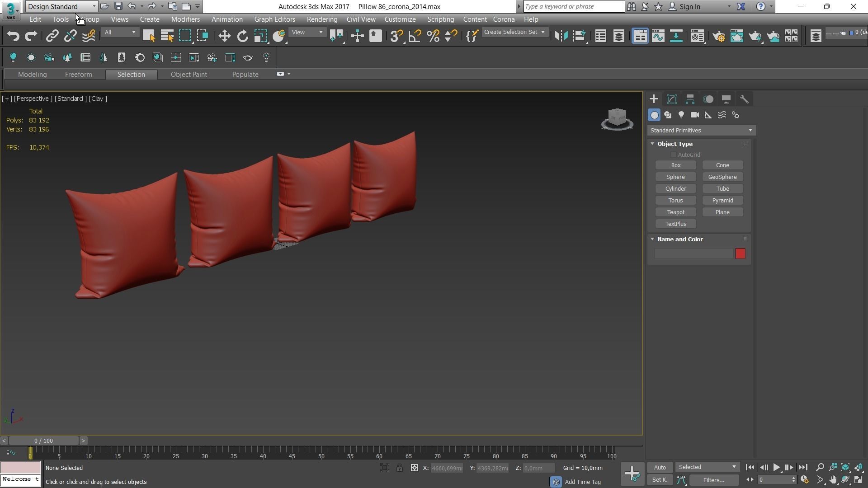Image resolution: width=868 pixels, height=488 pixels.
Task: Open the Modify panel tab icon
Action: tap(672, 99)
